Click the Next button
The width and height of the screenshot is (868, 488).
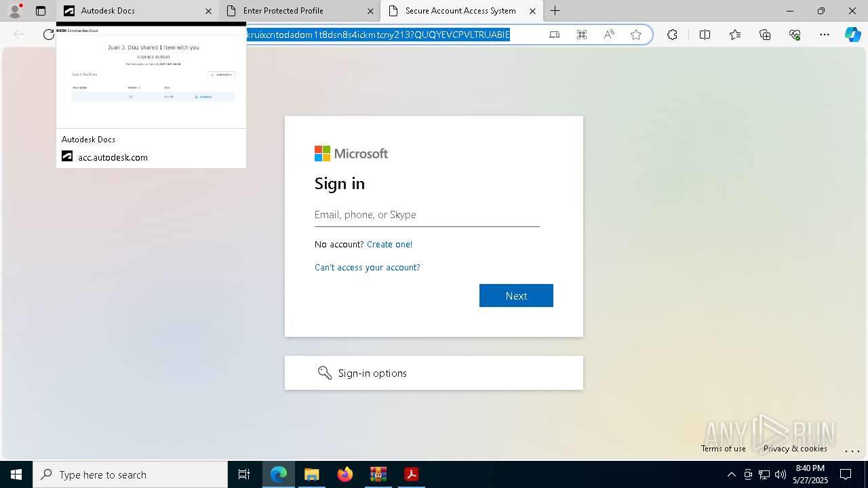(x=516, y=296)
